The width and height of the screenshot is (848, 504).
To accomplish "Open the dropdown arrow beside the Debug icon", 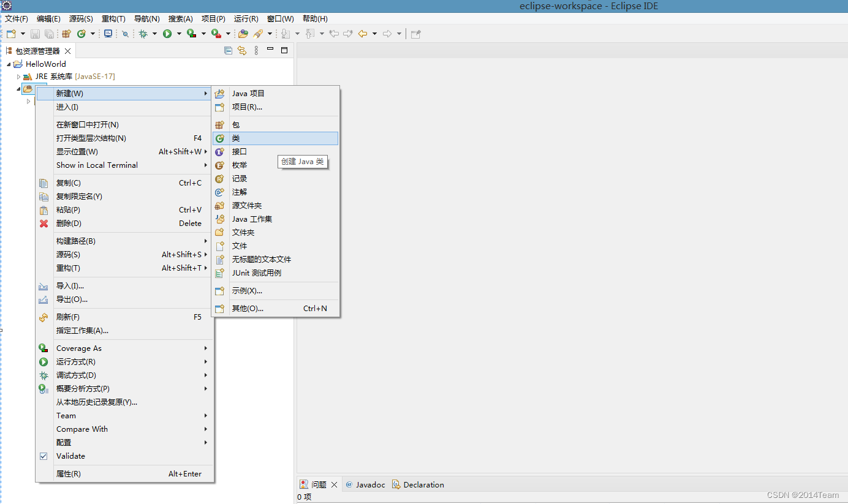I will [154, 34].
